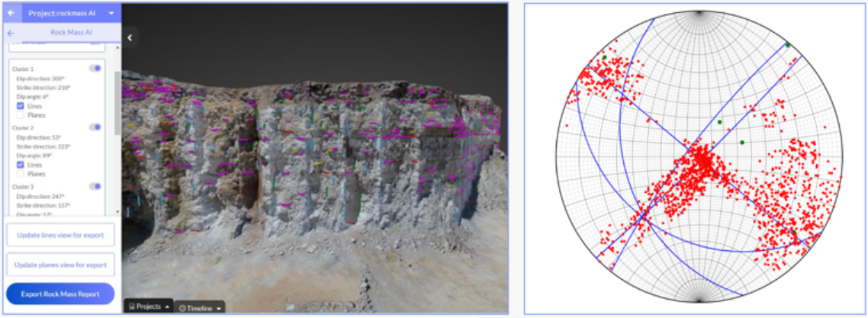
Task: Click the cluster list scrollbar thumb
Action: pyautogui.click(x=117, y=102)
